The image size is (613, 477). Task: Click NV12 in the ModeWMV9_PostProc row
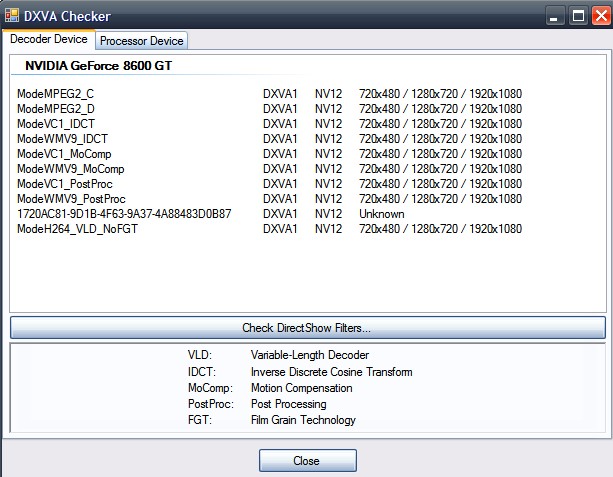[328, 199]
